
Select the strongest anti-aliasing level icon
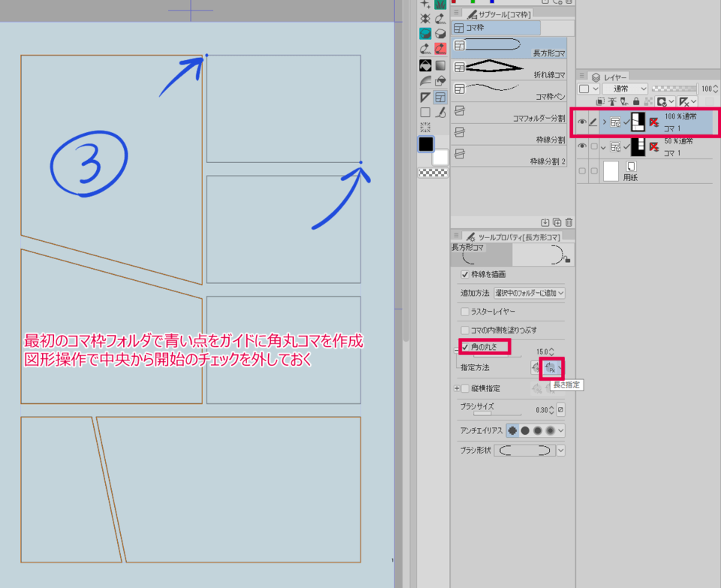click(x=550, y=430)
